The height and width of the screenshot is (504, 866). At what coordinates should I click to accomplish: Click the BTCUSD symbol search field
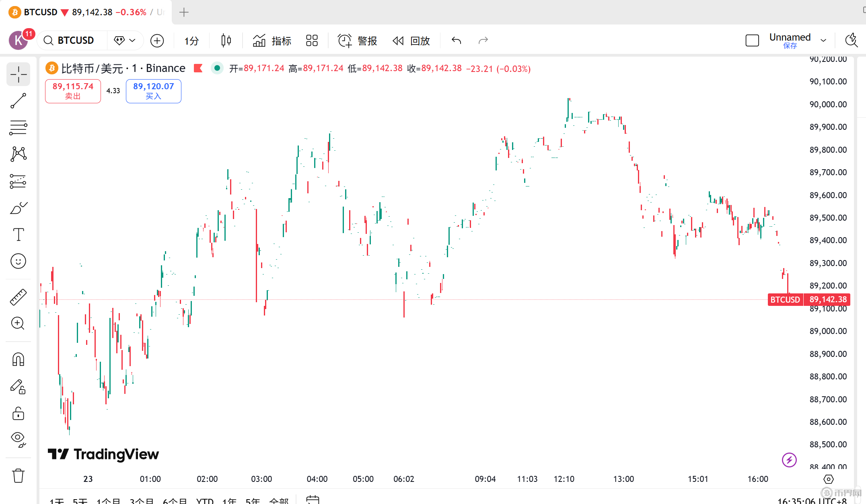(x=75, y=41)
